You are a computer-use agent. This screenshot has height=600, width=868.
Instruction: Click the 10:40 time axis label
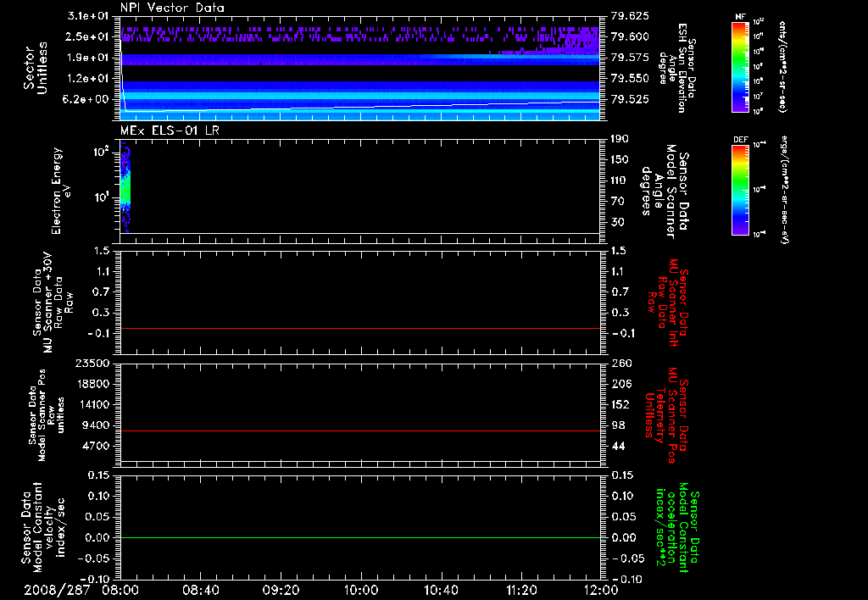click(x=441, y=590)
